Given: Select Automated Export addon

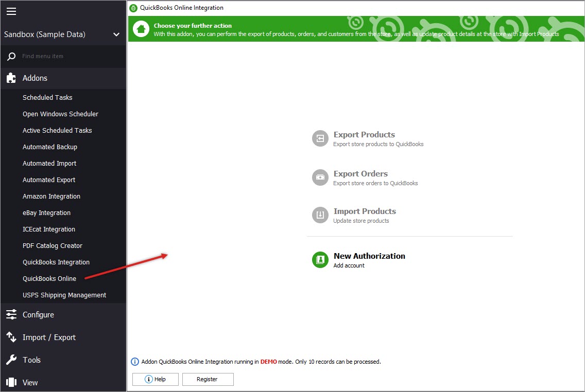Looking at the screenshot, I should (49, 180).
